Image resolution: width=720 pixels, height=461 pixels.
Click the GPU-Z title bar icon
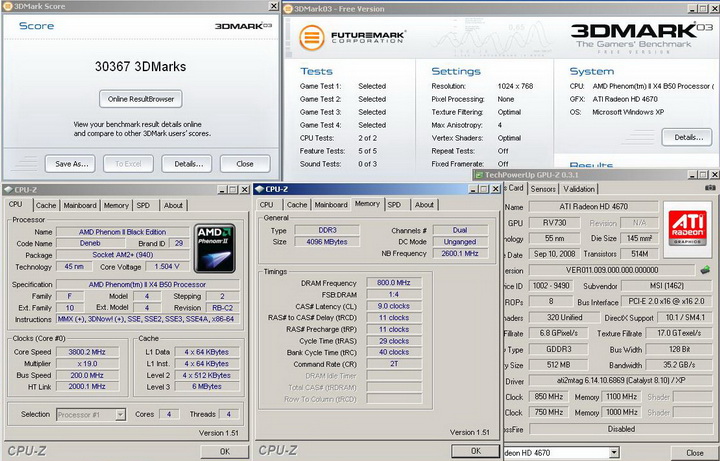click(x=479, y=175)
